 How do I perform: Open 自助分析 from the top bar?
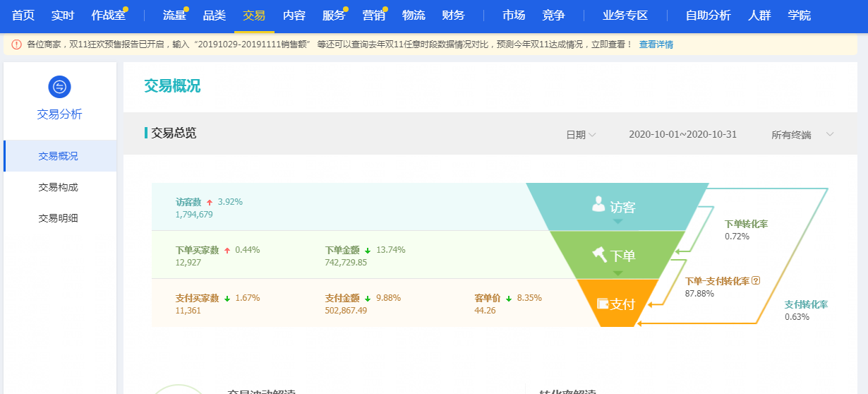[709, 16]
